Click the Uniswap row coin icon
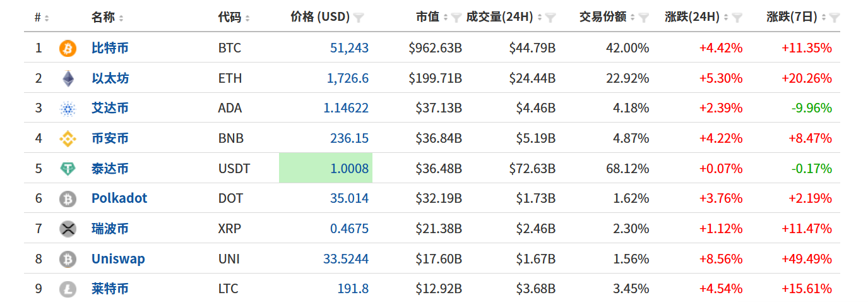 pyautogui.click(x=68, y=259)
